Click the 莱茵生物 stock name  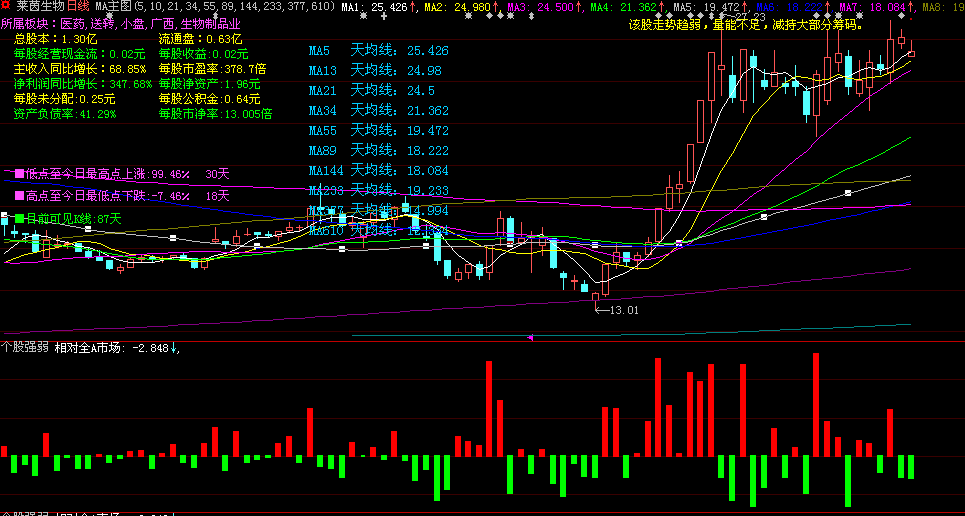tap(39, 7)
